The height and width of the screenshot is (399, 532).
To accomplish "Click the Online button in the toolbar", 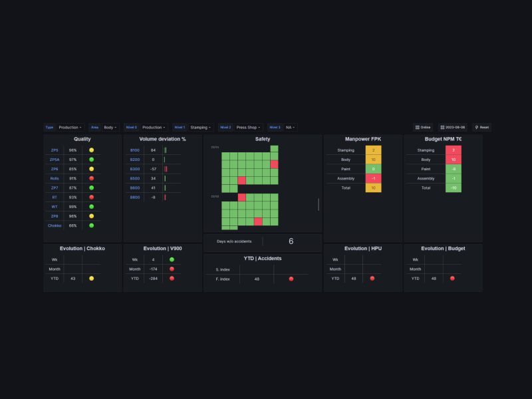I will pos(422,127).
